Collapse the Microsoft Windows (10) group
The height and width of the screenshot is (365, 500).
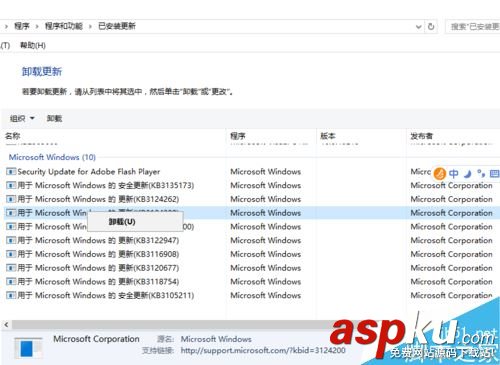pyautogui.click(x=52, y=157)
